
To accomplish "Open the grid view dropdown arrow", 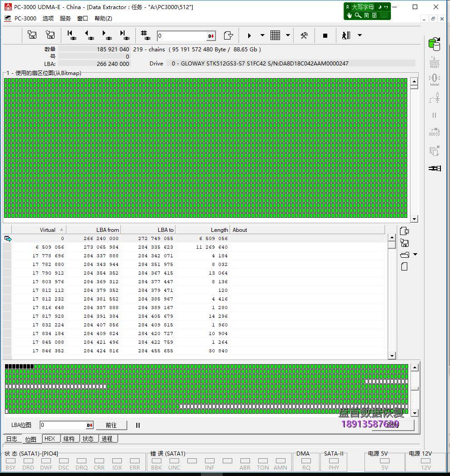I will 287,35.
